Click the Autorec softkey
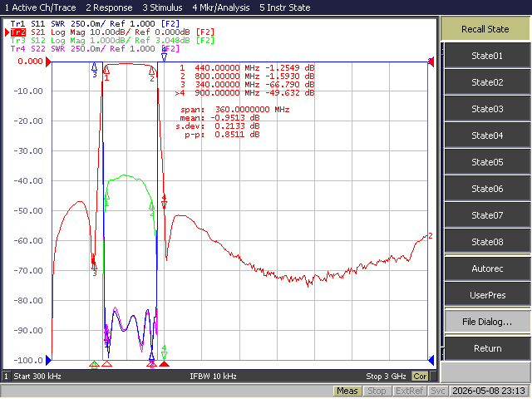Image resolution: width=532 pixels, height=399 pixels. tap(487, 268)
